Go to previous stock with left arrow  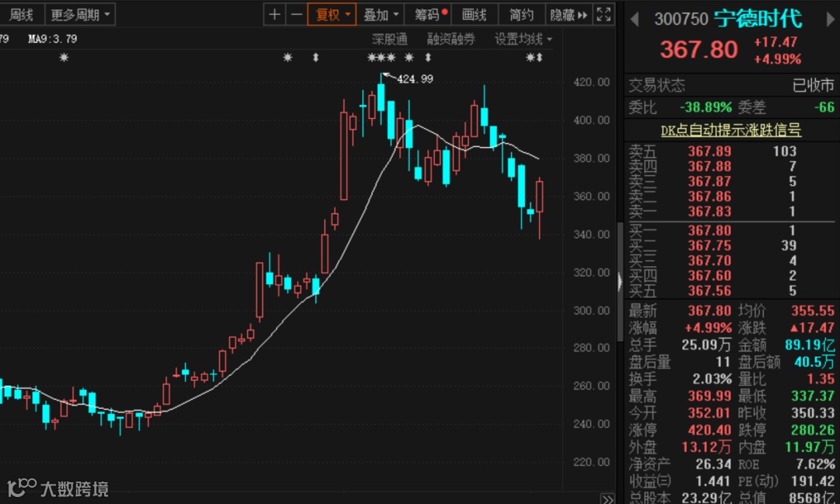tap(635, 19)
